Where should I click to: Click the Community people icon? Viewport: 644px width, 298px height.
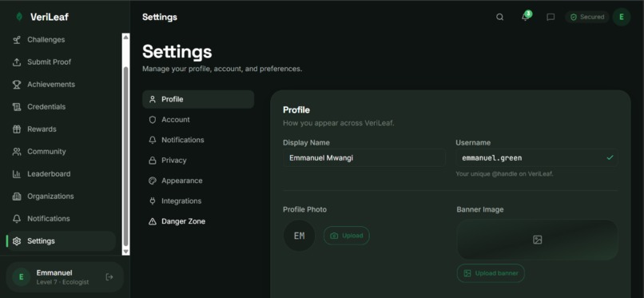pyautogui.click(x=17, y=152)
